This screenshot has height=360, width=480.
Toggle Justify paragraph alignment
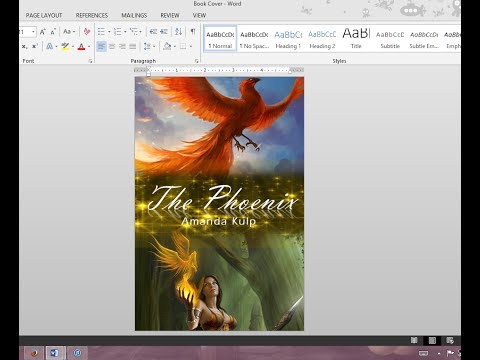pos(133,46)
